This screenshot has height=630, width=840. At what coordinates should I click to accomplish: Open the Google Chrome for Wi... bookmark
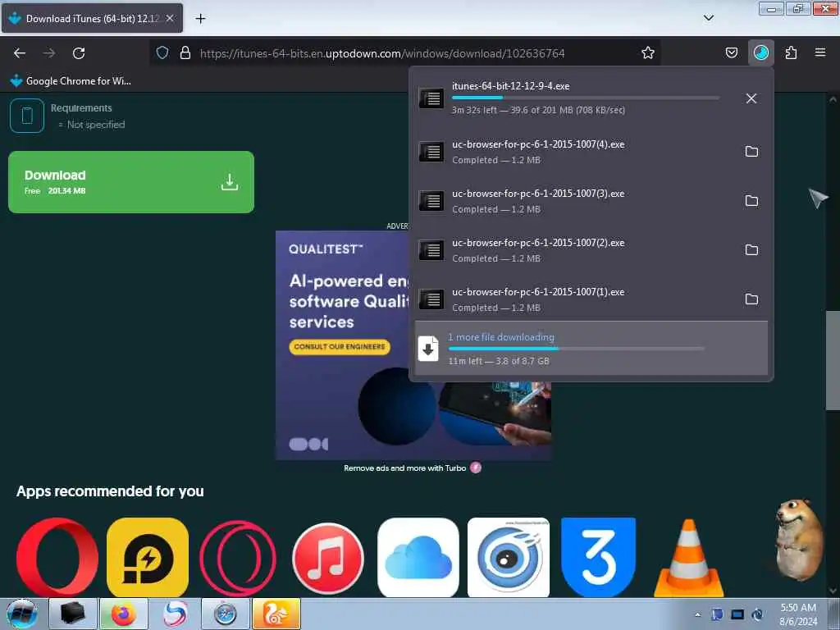(71, 81)
